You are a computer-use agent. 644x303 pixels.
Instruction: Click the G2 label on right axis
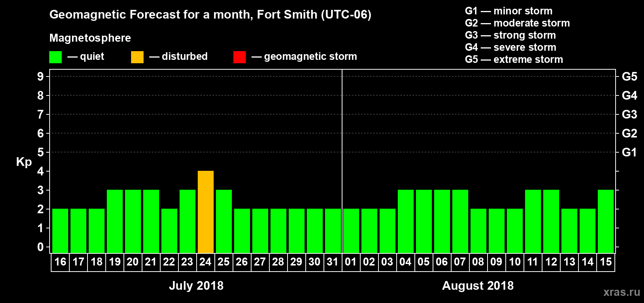click(630, 133)
